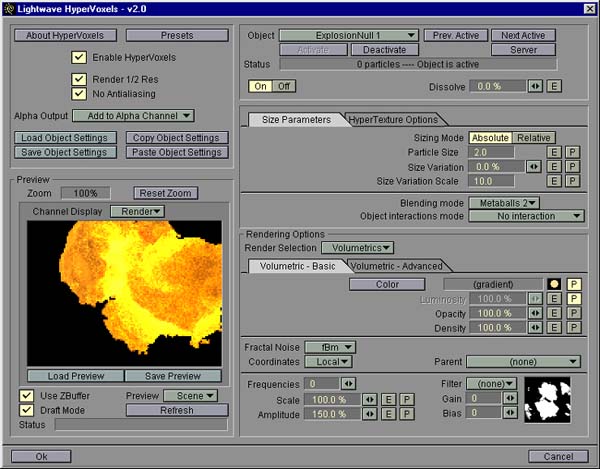Switch to the Size Parameters tab
The width and height of the screenshot is (600, 469).
pyautogui.click(x=296, y=120)
